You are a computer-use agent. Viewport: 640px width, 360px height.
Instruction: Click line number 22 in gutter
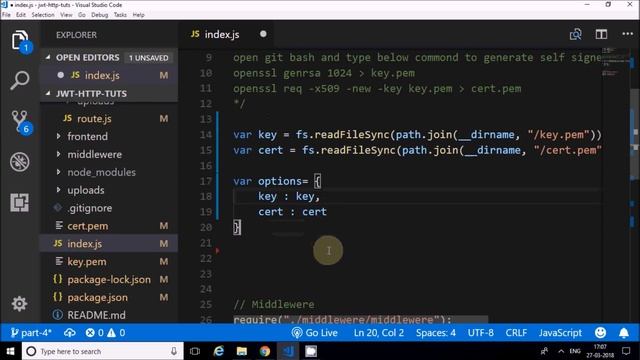pos(206,258)
